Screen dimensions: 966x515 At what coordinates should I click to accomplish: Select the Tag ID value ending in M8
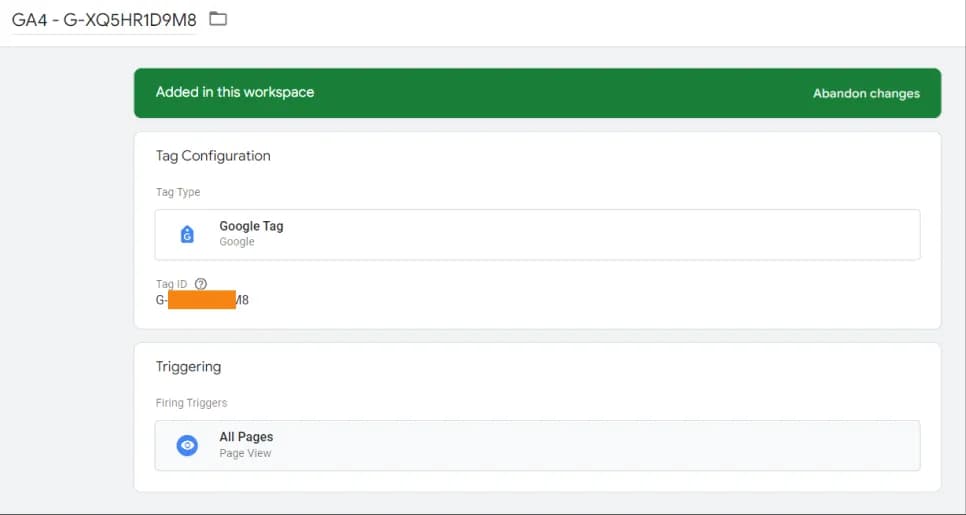click(x=202, y=300)
